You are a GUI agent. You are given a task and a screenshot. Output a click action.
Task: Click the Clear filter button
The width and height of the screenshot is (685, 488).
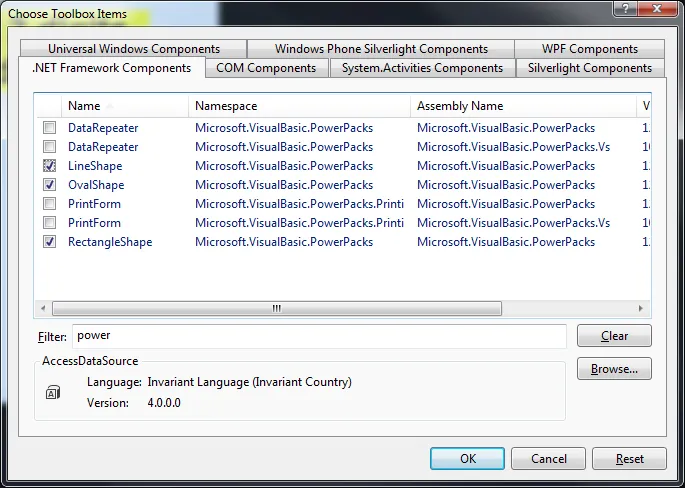pos(614,336)
